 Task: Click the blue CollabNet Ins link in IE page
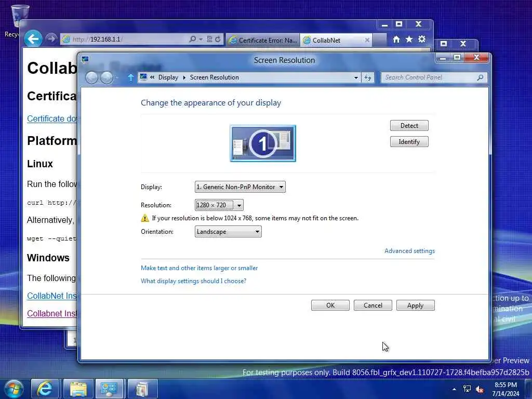pyautogui.click(x=52, y=296)
